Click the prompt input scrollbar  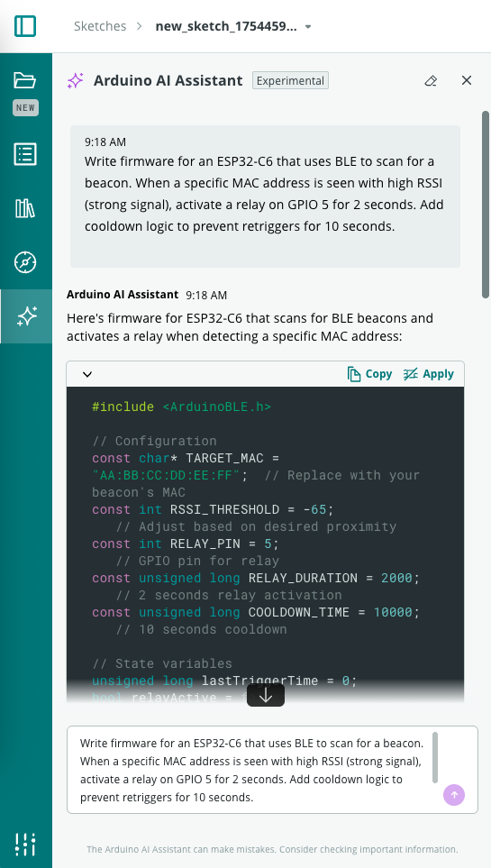pyautogui.click(x=435, y=757)
